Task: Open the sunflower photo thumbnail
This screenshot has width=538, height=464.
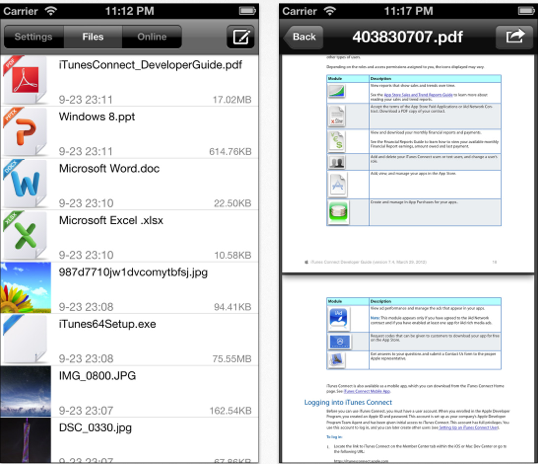Action: pos(26,288)
